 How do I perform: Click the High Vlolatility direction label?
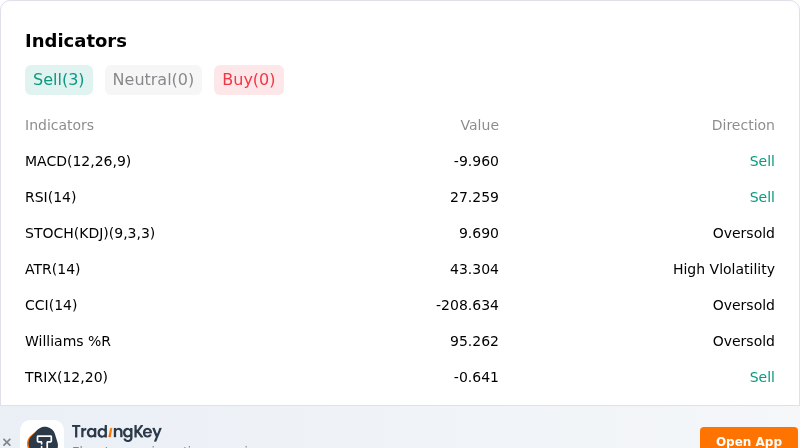(x=723, y=269)
